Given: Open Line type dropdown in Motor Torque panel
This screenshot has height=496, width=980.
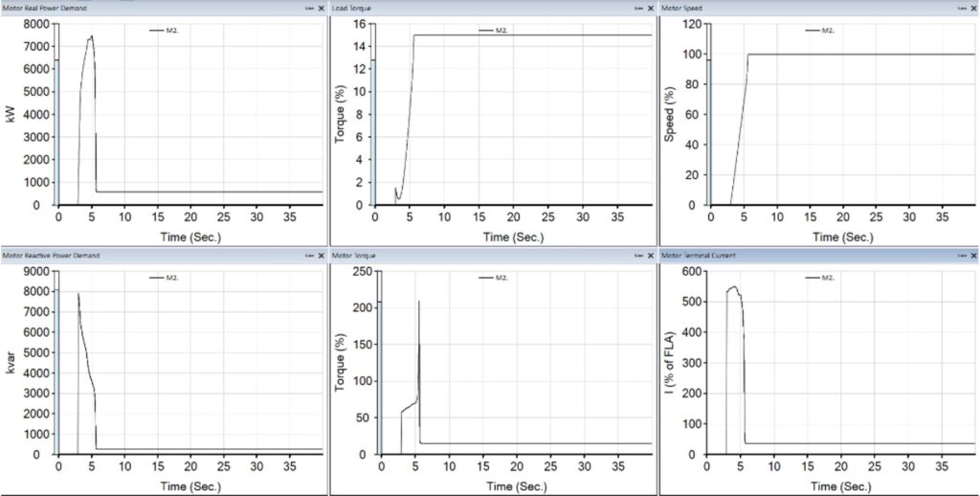Looking at the screenshot, I should tap(637, 256).
